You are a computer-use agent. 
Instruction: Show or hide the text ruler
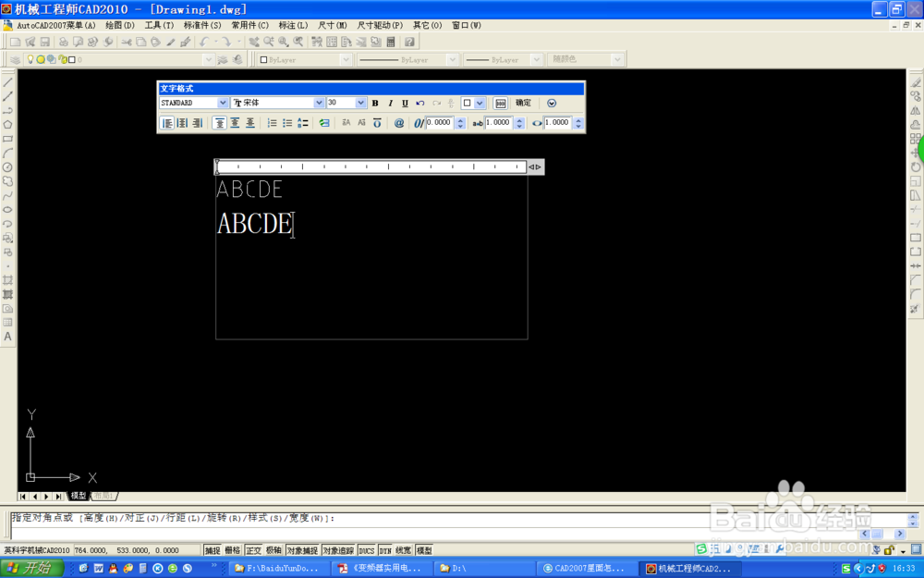pyautogui.click(x=500, y=103)
